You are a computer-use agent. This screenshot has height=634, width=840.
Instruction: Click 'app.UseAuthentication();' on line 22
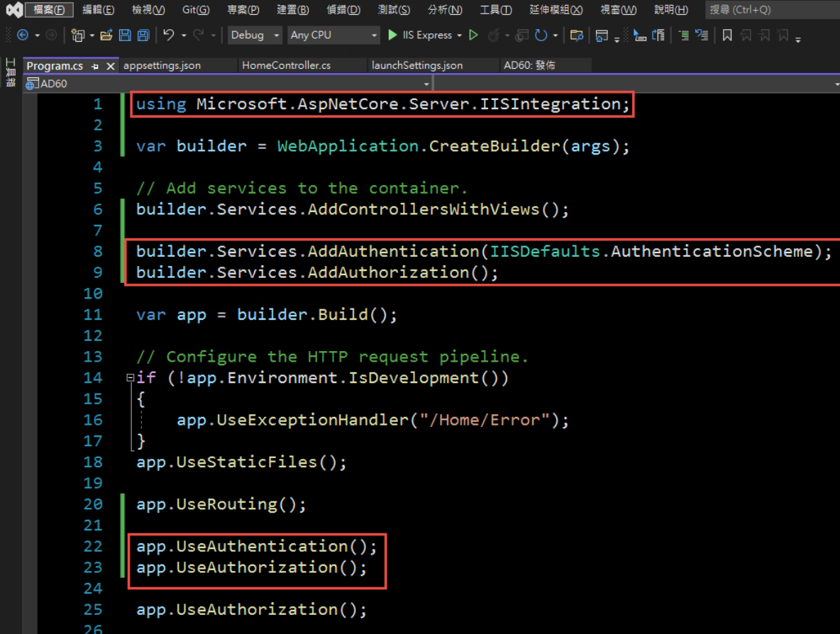(257, 546)
